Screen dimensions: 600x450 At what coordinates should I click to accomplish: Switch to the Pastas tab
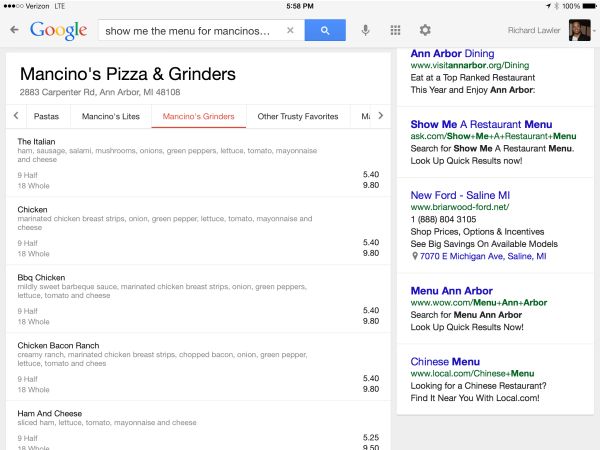46,116
